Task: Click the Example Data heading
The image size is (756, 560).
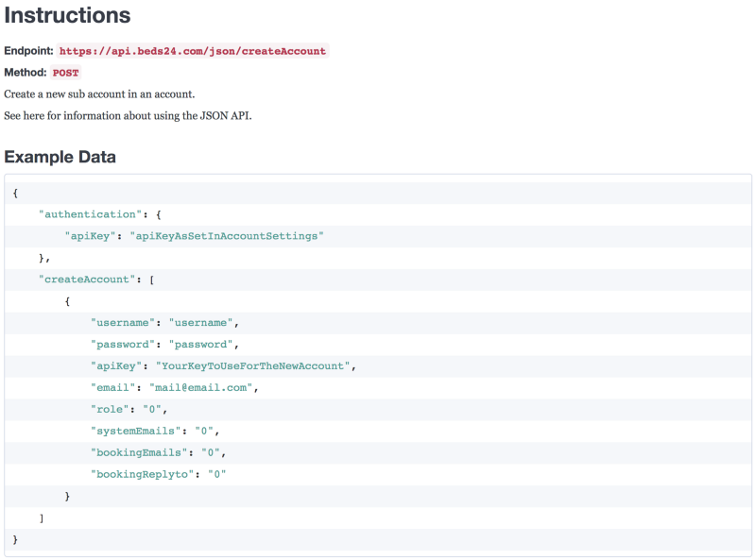Action: [60, 158]
